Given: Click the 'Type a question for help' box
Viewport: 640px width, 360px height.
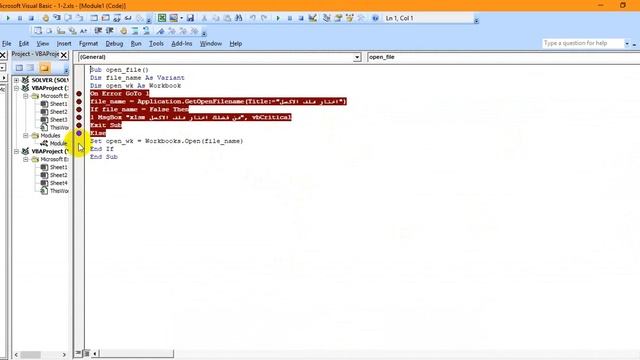Looking at the screenshot, I should point(583,43).
